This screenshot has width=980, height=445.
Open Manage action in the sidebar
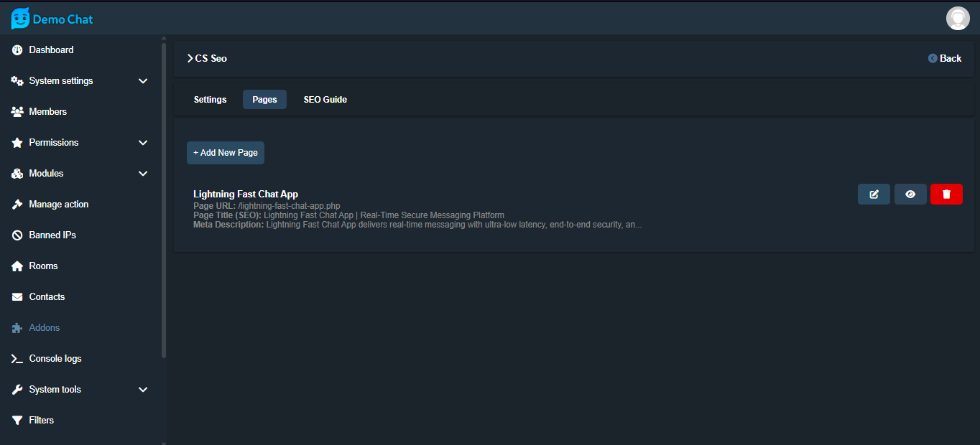58,205
